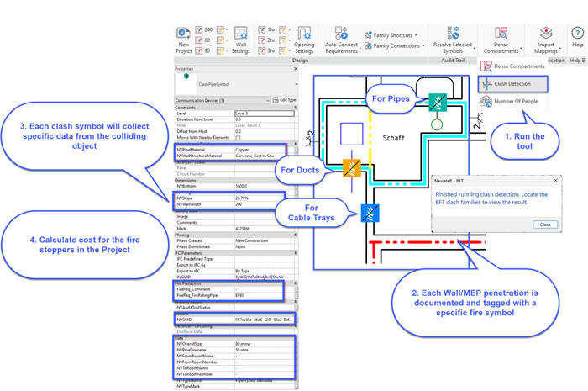
Task: Click the Schaft room label in drawing
Action: click(x=393, y=138)
